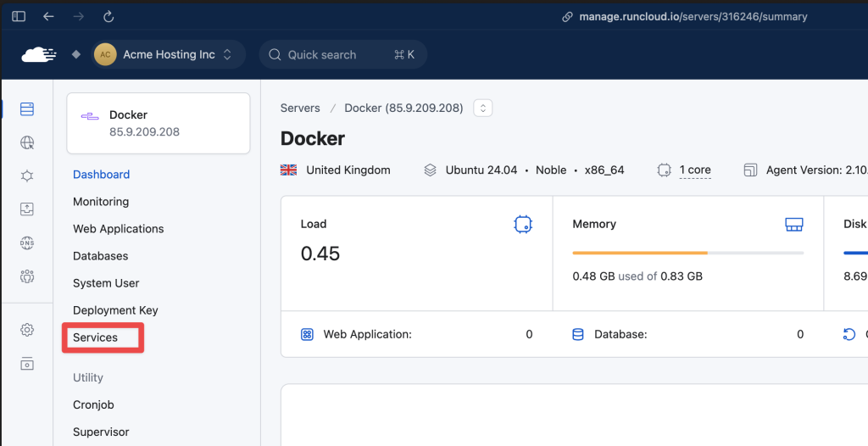Open the Services menu item
Viewport: 868px width, 446px height.
tap(95, 337)
